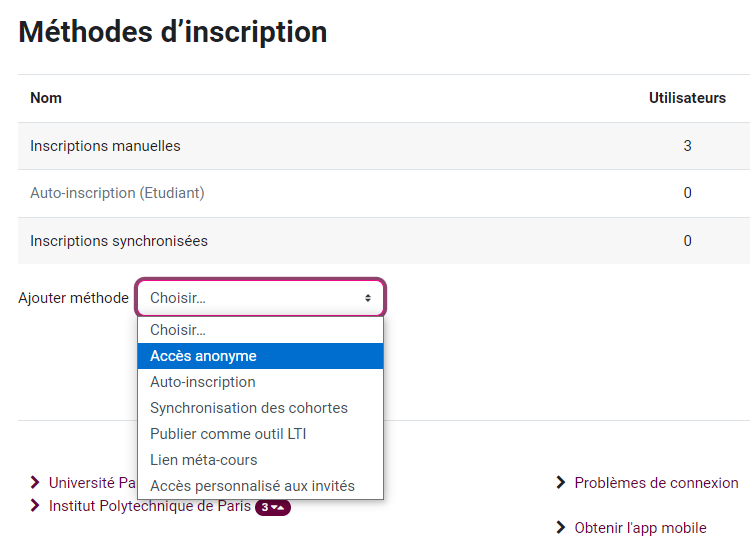Click the Auto-inscription (Etudiant) method row

point(117,193)
